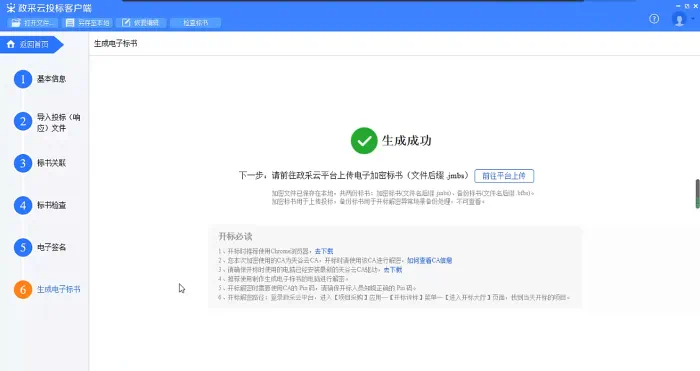Click the 下一步 upload instruction text
Viewport: 700px width, 371px height.
point(354,175)
